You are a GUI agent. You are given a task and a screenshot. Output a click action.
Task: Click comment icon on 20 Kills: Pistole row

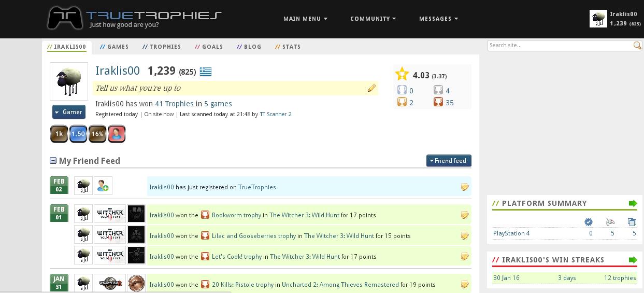465,285
